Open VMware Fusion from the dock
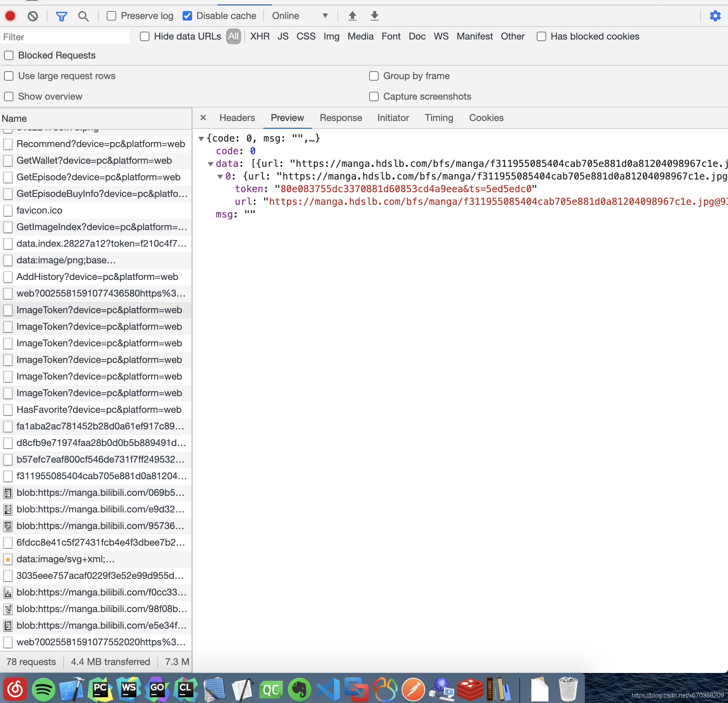 pos(356,690)
